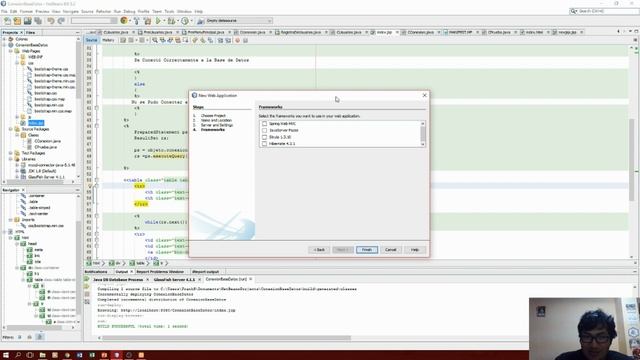Open the Report Problems Window tab
640x360 pixels.
(x=160, y=271)
